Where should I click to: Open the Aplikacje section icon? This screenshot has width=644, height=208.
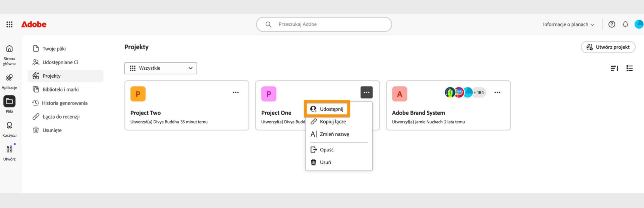[x=9, y=78]
